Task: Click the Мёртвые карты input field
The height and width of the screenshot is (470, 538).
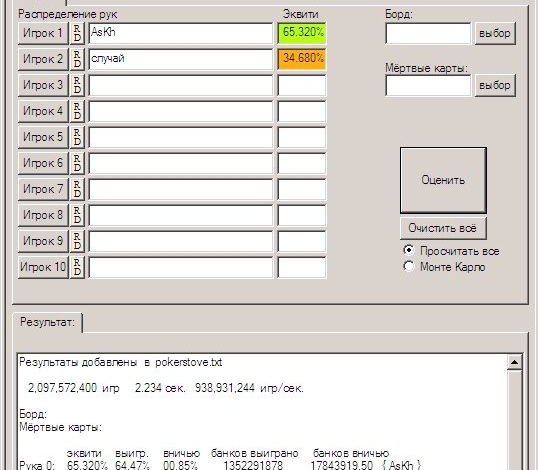Action: click(x=428, y=85)
